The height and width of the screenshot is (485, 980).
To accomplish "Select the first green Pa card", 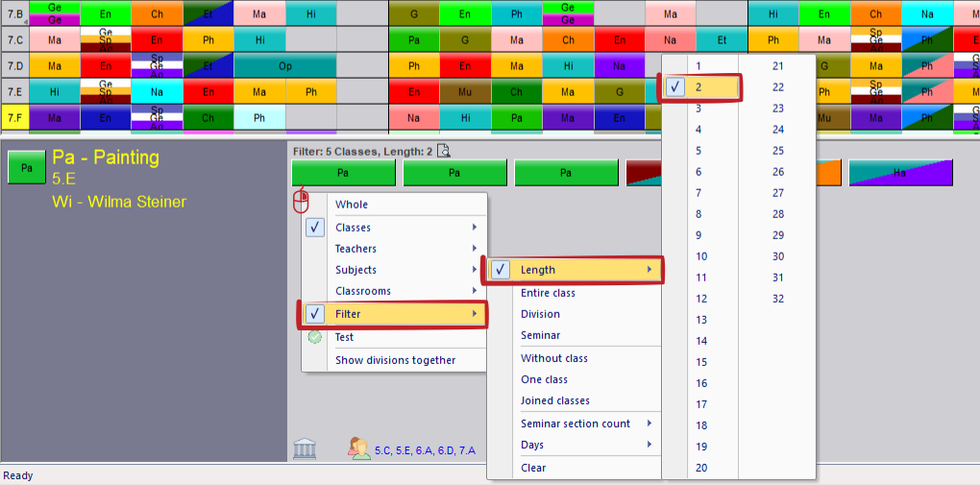I will click(x=343, y=173).
